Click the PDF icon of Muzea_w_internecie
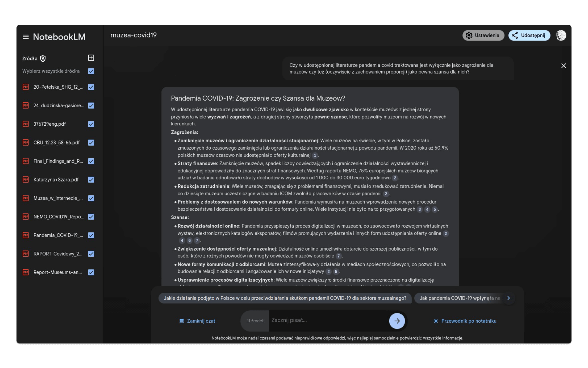588x368 pixels. coord(26,198)
